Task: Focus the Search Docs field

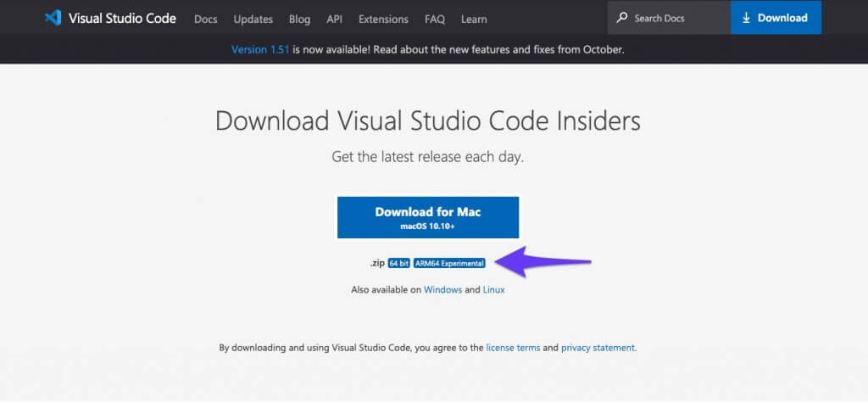Action: point(669,18)
